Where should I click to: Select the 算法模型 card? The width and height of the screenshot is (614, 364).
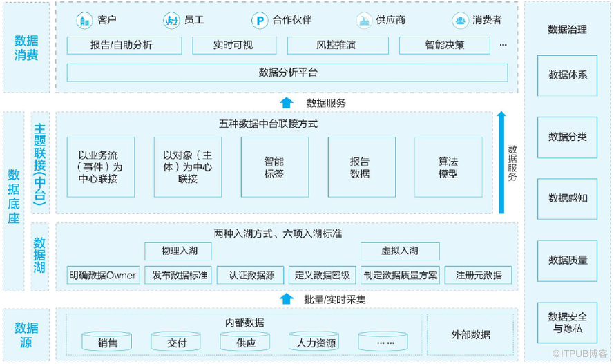pyautogui.click(x=448, y=167)
